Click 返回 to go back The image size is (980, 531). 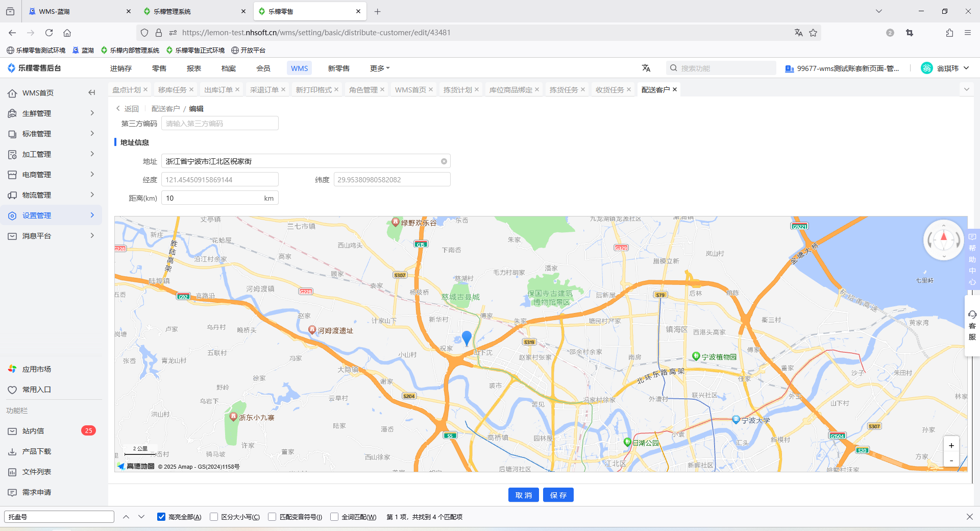[x=128, y=109]
